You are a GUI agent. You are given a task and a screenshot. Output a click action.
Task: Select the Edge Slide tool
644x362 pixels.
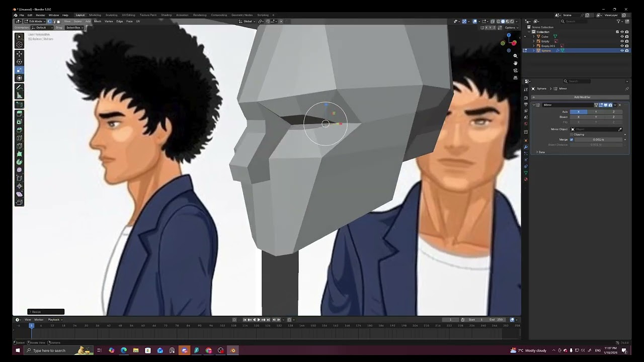pos(19,178)
